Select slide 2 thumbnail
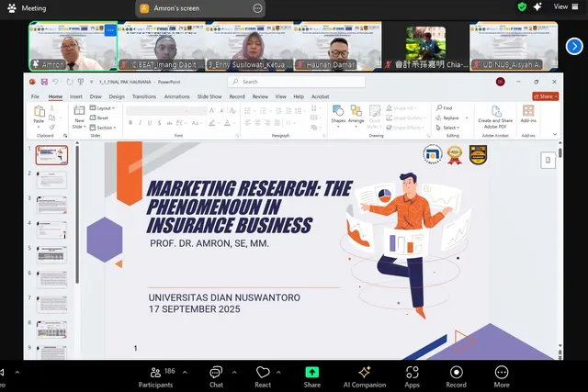 point(51,180)
